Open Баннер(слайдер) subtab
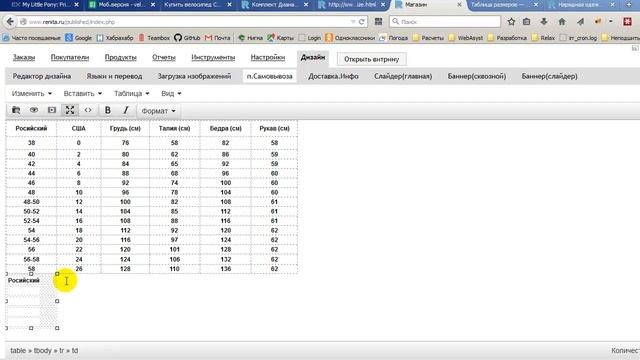 coord(549,76)
